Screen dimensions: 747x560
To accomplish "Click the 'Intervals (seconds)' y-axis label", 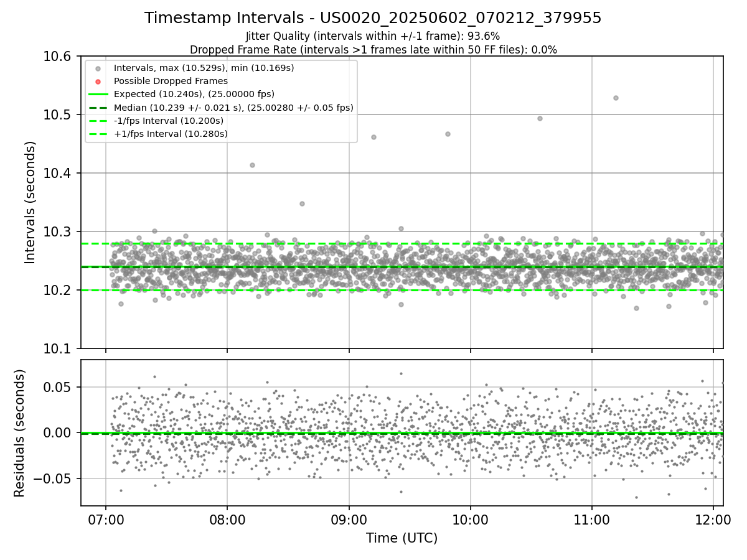I will pyautogui.click(x=31, y=202).
